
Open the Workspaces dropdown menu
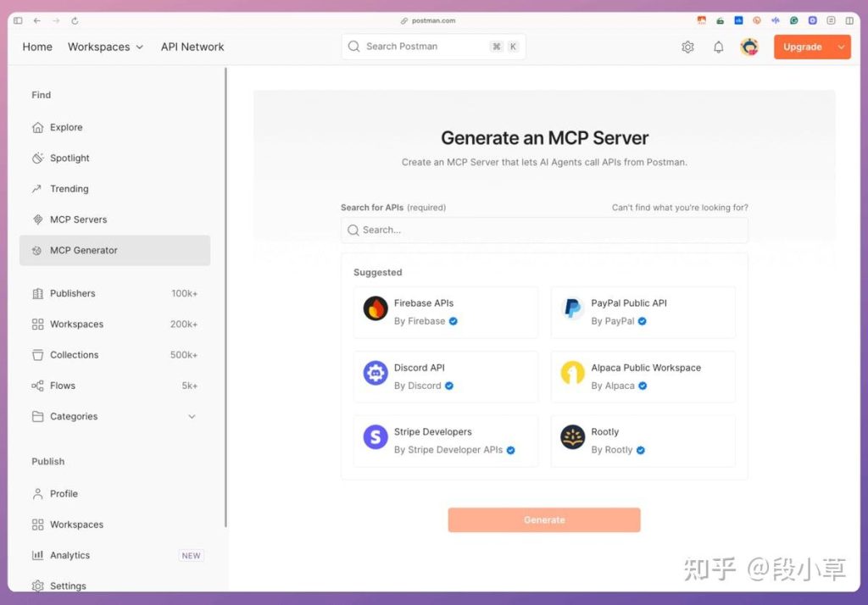pos(105,47)
